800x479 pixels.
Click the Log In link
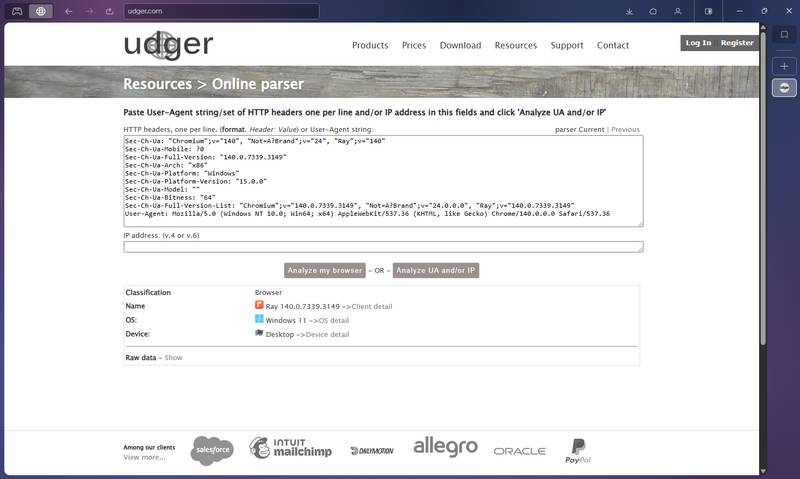click(699, 43)
